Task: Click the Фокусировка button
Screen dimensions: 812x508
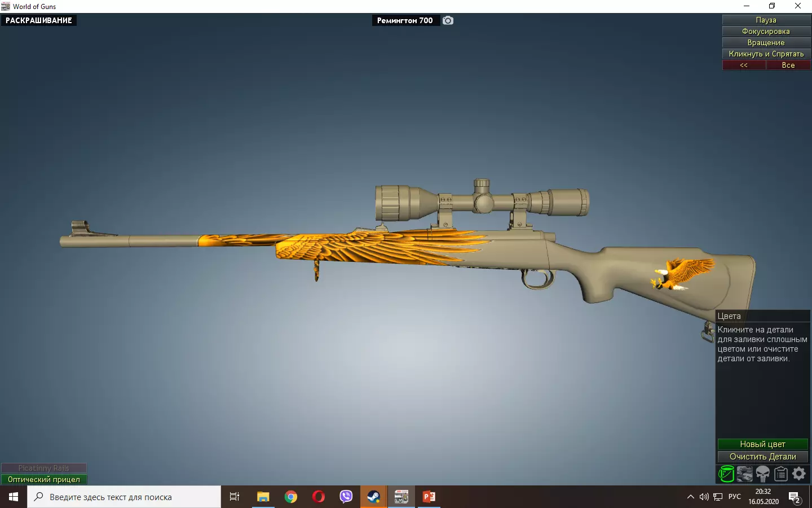Action: pos(766,31)
